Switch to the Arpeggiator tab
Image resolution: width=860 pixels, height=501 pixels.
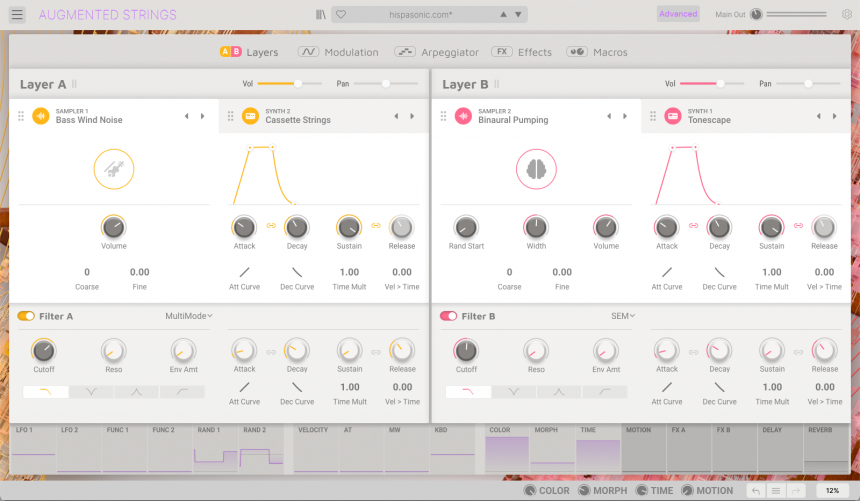(x=437, y=52)
